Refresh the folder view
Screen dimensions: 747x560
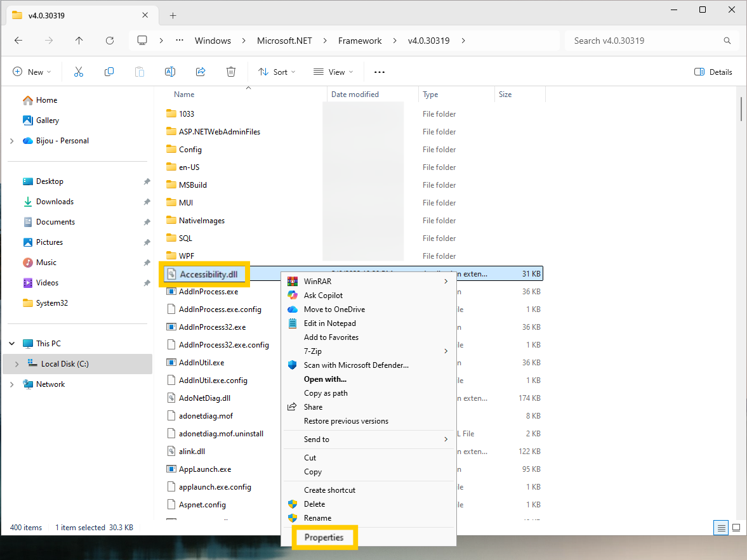tap(110, 41)
